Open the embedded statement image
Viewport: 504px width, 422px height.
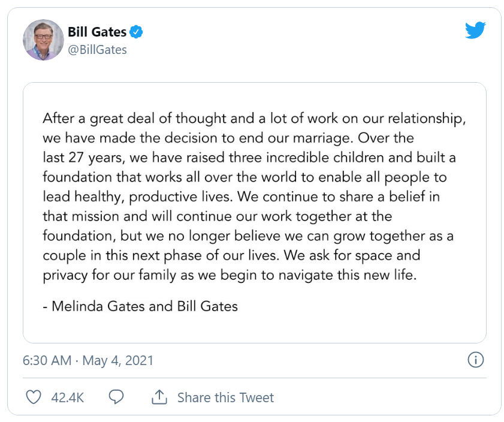point(254,213)
